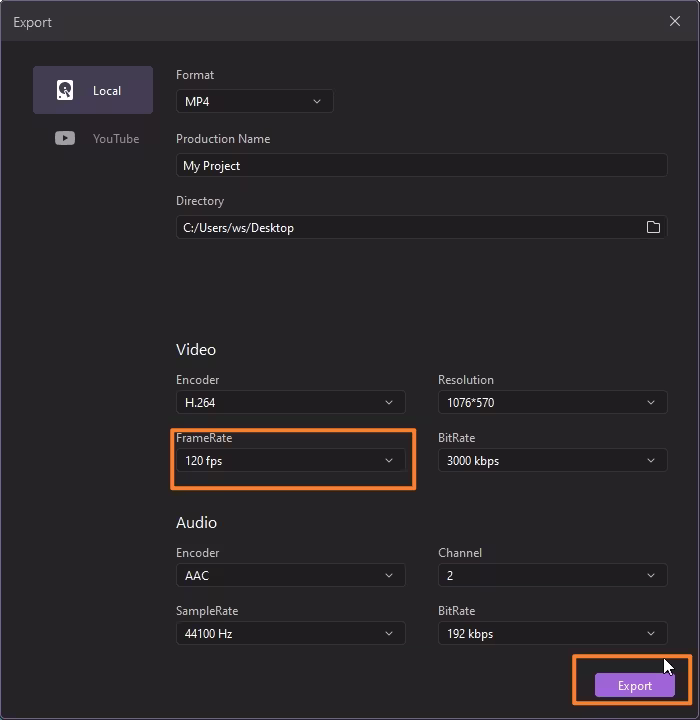Open the audio BitRate 192 kbps dropdown
The width and height of the screenshot is (700, 720).
[552, 633]
